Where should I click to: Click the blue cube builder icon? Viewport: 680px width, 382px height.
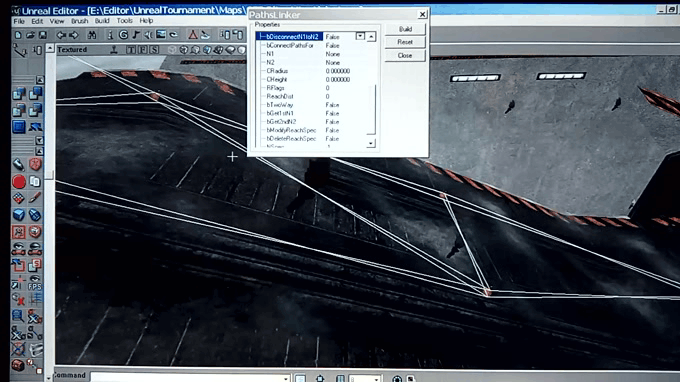pyautogui.click(x=19, y=215)
